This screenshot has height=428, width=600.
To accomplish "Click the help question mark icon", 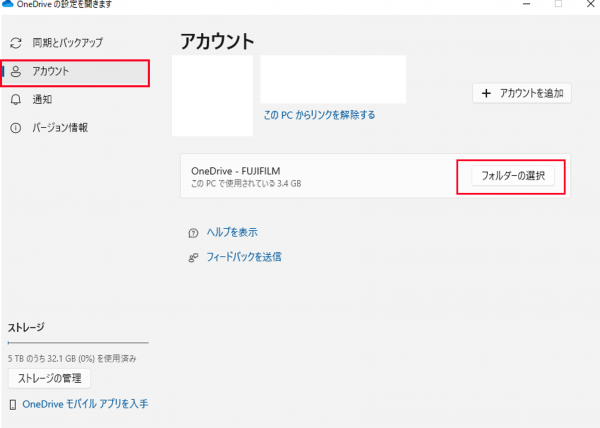I will (193, 232).
